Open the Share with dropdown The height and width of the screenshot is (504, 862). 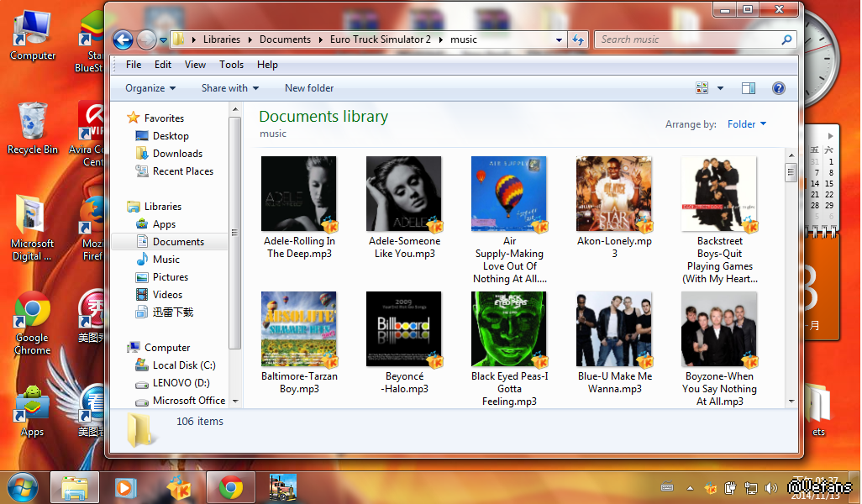[x=229, y=88]
